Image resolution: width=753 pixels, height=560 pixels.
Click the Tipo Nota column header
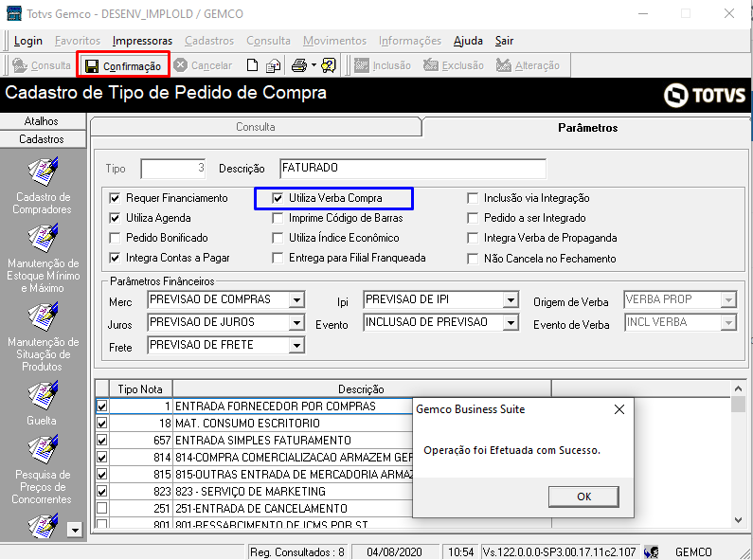coord(140,389)
